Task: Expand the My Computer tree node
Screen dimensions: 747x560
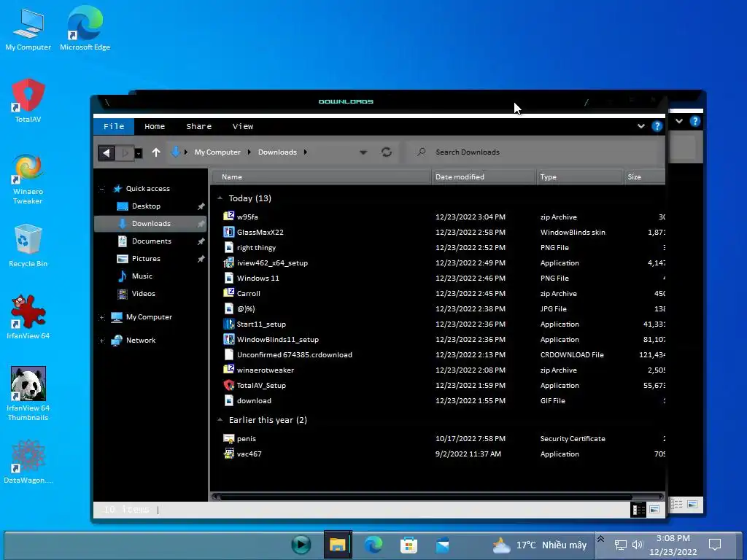Action: (101, 317)
